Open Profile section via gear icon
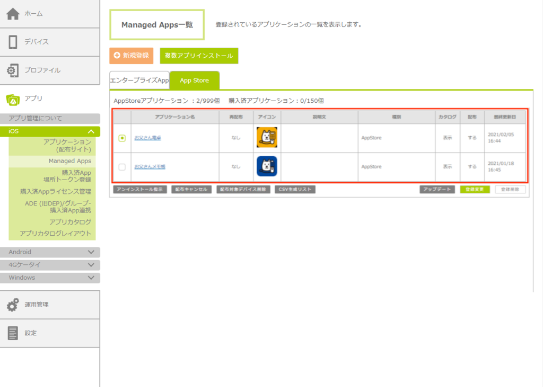The width and height of the screenshot is (543, 392). (x=13, y=70)
